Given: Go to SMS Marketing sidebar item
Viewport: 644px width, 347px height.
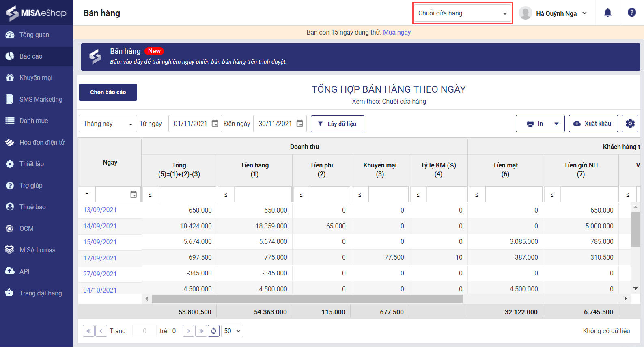Looking at the screenshot, I should 41,99.
